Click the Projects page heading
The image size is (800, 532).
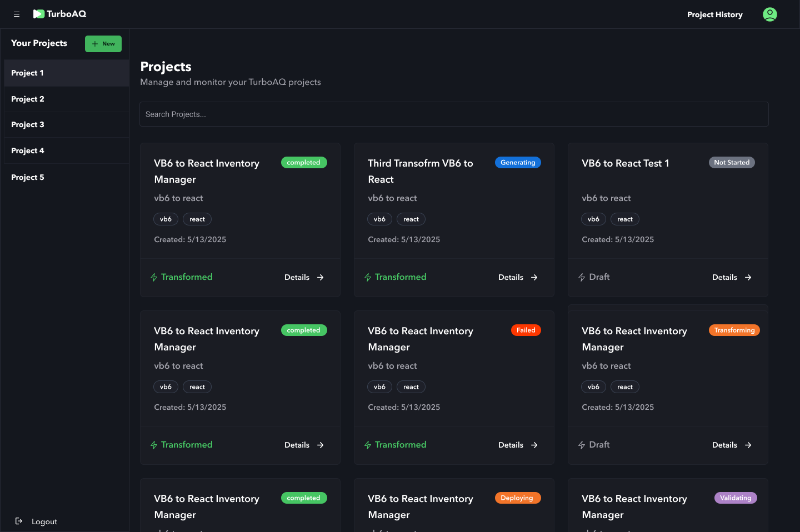tap(166, 67)
